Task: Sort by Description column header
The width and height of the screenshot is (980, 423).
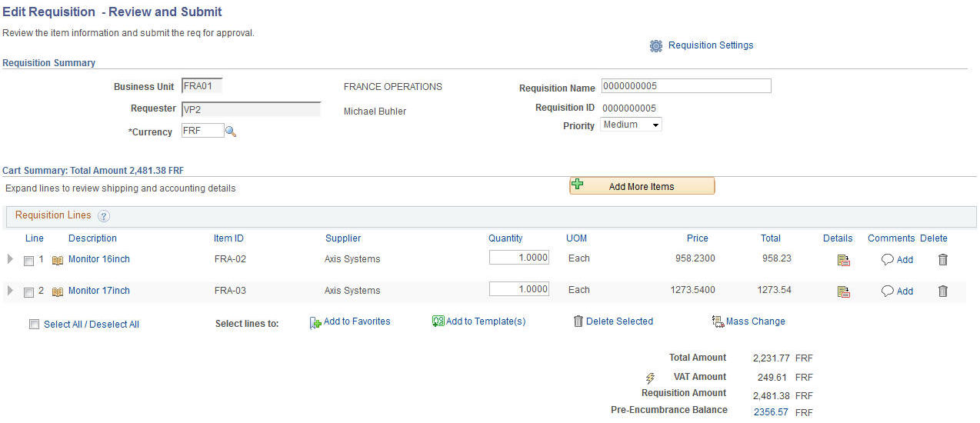Action: point(92,238)
